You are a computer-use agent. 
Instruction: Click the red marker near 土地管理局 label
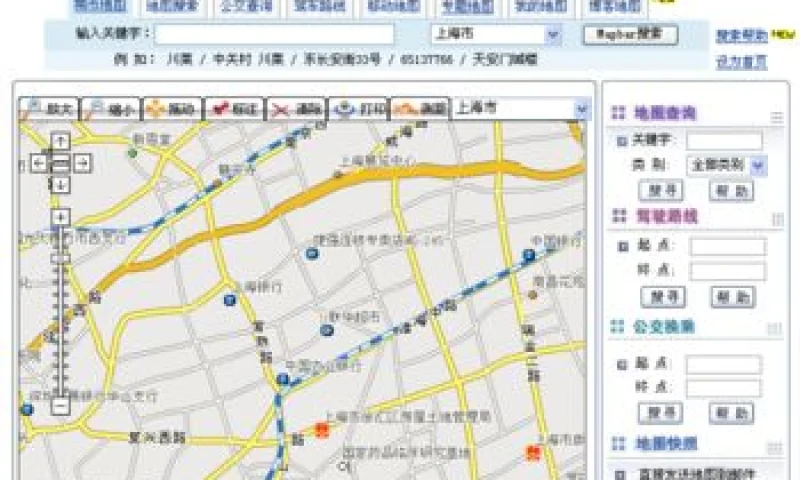click(321, 430)
